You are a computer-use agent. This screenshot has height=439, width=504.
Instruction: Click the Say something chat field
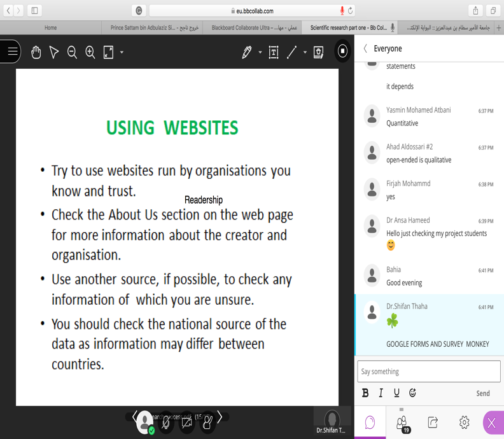[x=428, y=372]
